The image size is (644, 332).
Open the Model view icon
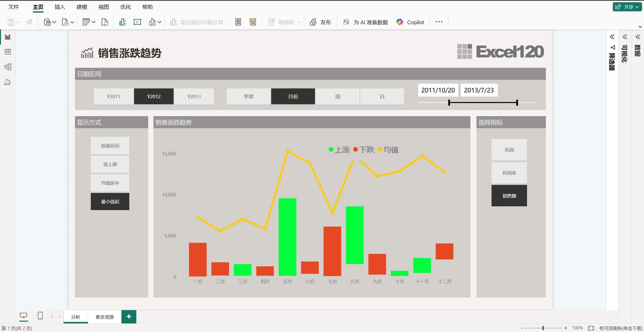(x=8, y=67)
